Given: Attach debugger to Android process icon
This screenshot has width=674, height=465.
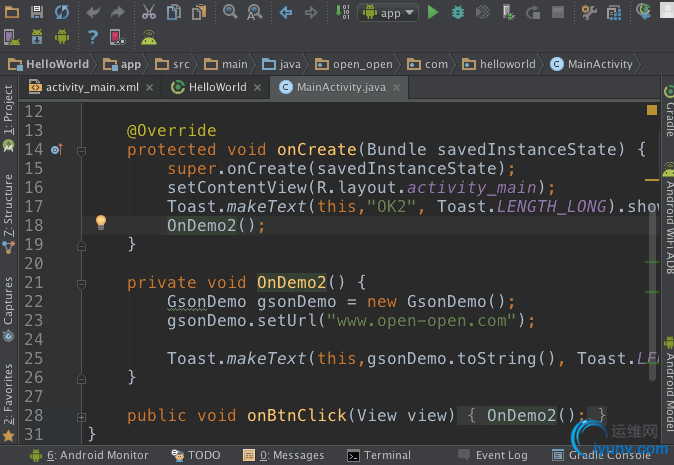Looking at the screenshot, I should coord(508,12).
